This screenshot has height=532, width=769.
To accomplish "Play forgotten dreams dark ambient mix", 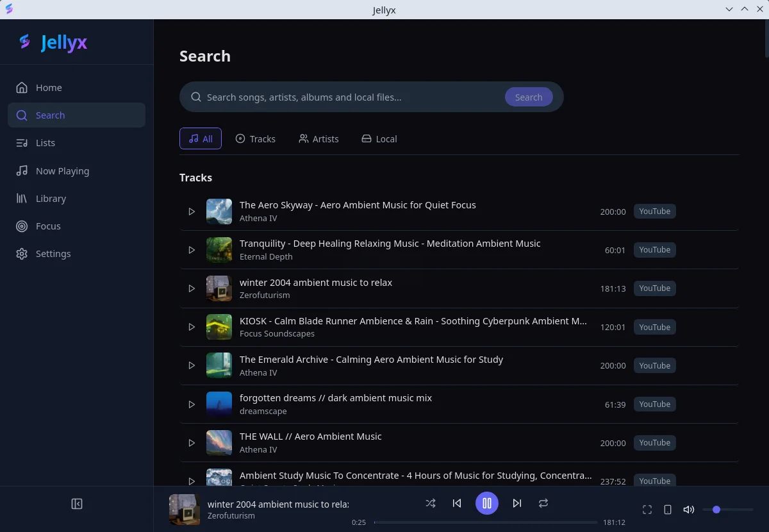I will [191, 404].
